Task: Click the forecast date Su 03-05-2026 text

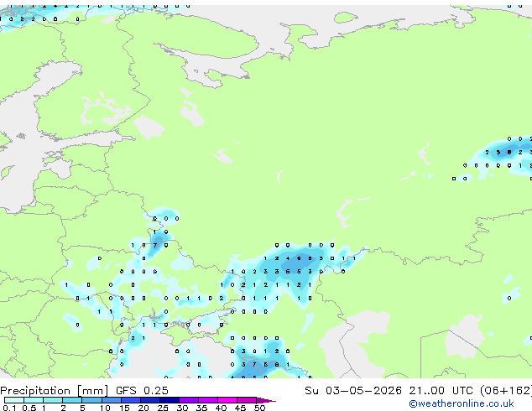Action: pyautogui.click(x=353, y=391)
